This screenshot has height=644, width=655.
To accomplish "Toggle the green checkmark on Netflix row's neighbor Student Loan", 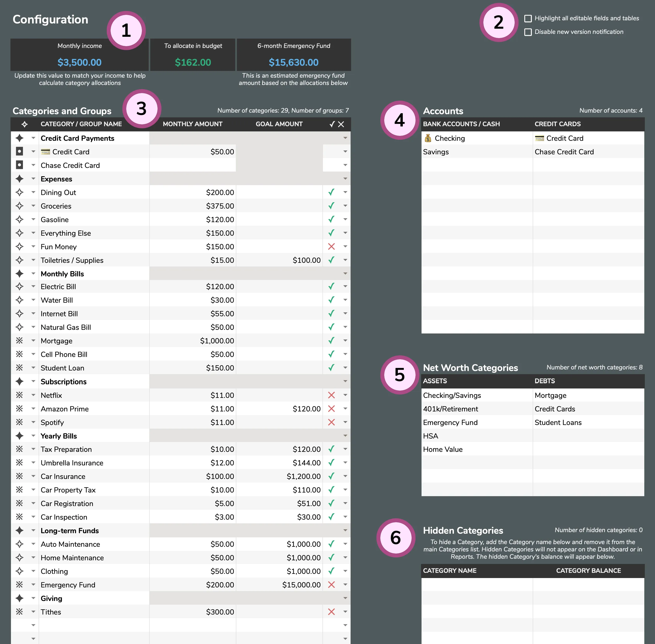I will (331, 368).
